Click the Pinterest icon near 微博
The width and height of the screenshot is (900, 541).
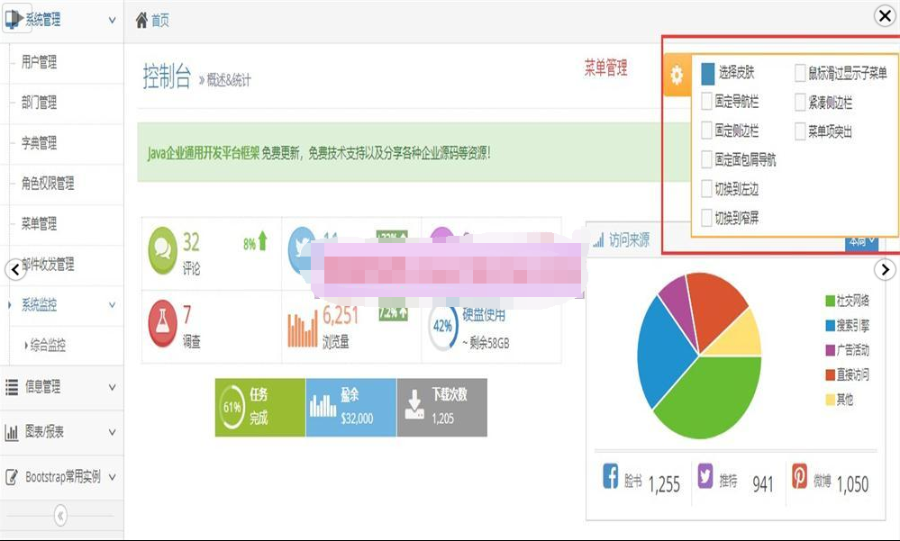click(x=800, y=476)
